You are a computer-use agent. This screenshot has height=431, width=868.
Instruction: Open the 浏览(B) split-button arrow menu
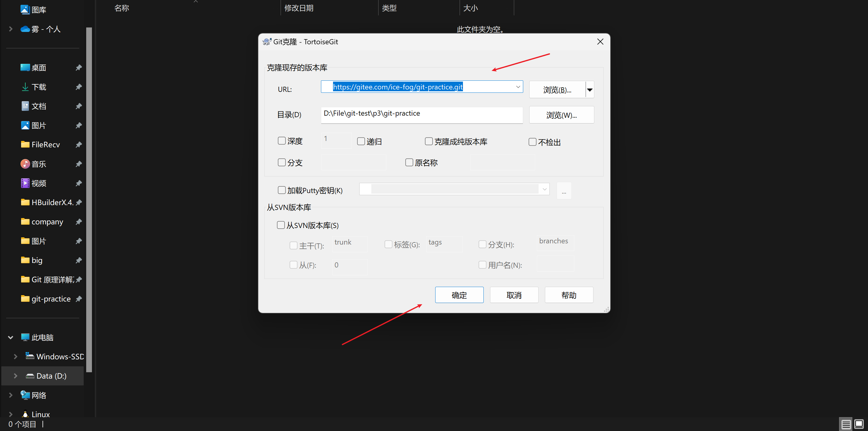(590, 90)
